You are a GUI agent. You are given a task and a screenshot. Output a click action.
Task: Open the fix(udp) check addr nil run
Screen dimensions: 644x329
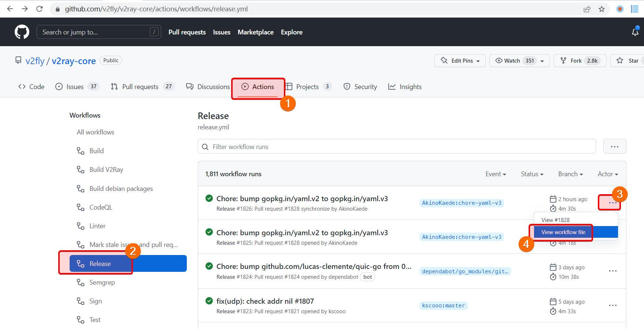(265, 301)
